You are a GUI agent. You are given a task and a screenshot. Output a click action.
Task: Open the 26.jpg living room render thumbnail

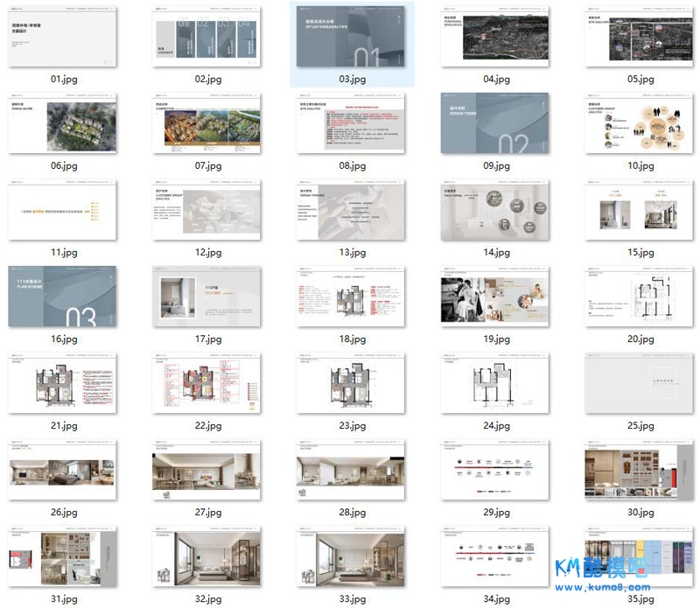(63, 470)
